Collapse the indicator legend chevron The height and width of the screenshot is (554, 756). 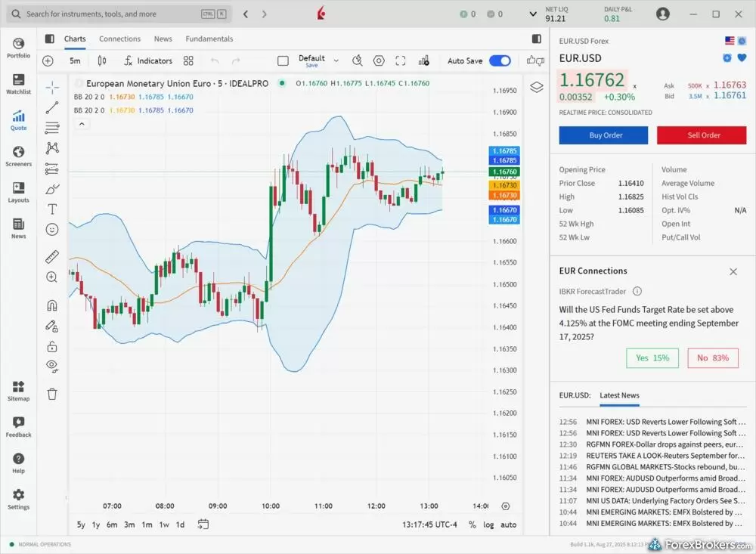coord(82,124)
